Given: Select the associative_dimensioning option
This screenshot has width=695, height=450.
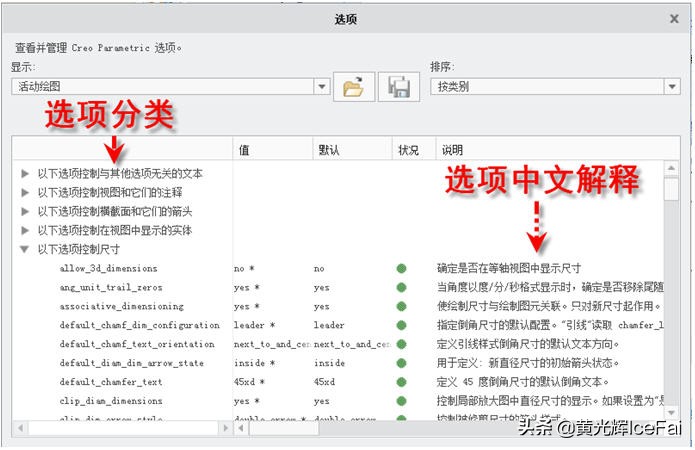Looking at the screenshot, I should coord(121,306).
